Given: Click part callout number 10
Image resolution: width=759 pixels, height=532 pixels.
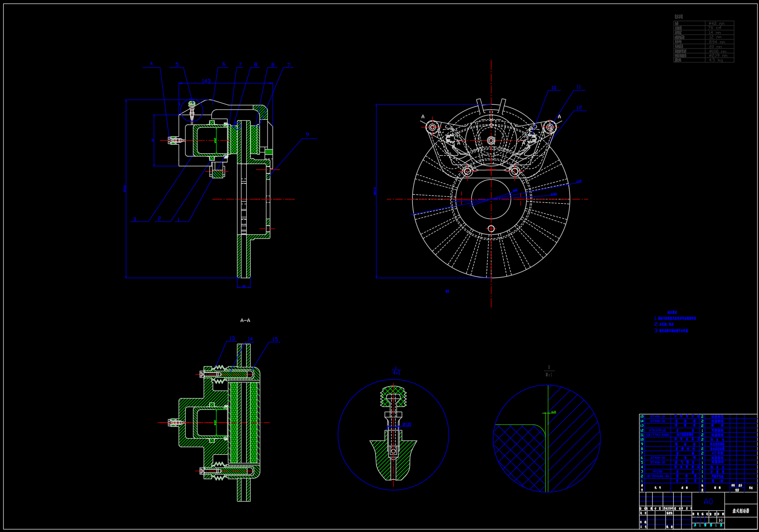Looking at the screenshot, I should point(554,88).
